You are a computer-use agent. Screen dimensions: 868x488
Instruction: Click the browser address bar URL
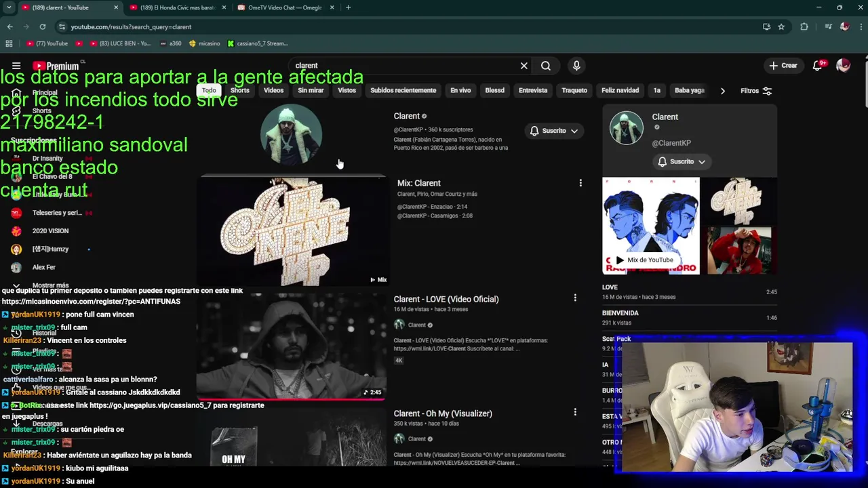pos(131,26)
